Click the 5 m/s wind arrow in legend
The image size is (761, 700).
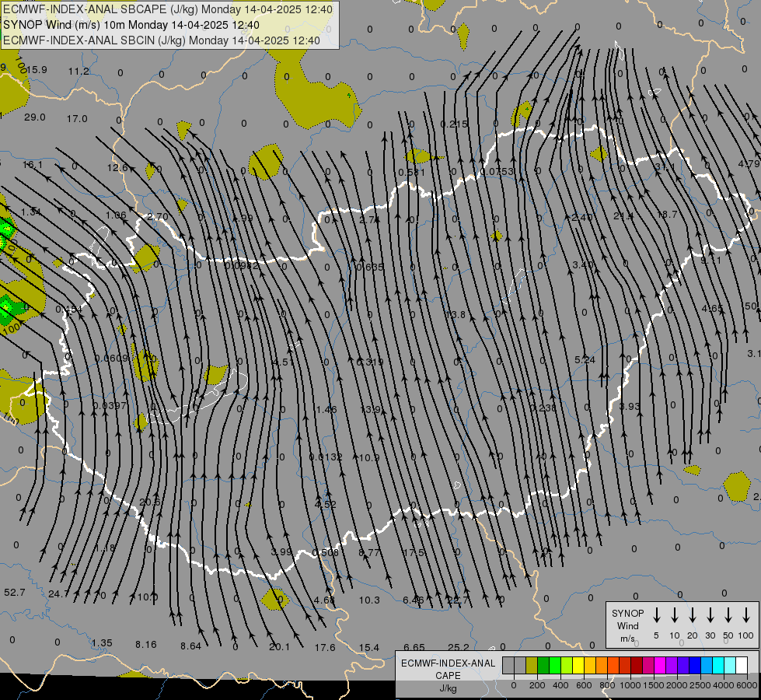[x=656, y=615]
